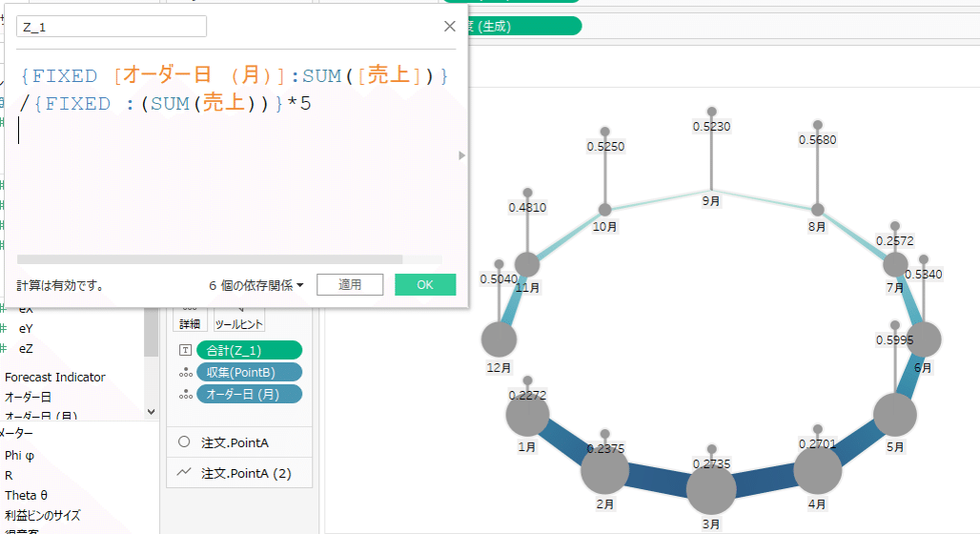Click the 0.5340 value label
The image size is (980, 534).
924,275
